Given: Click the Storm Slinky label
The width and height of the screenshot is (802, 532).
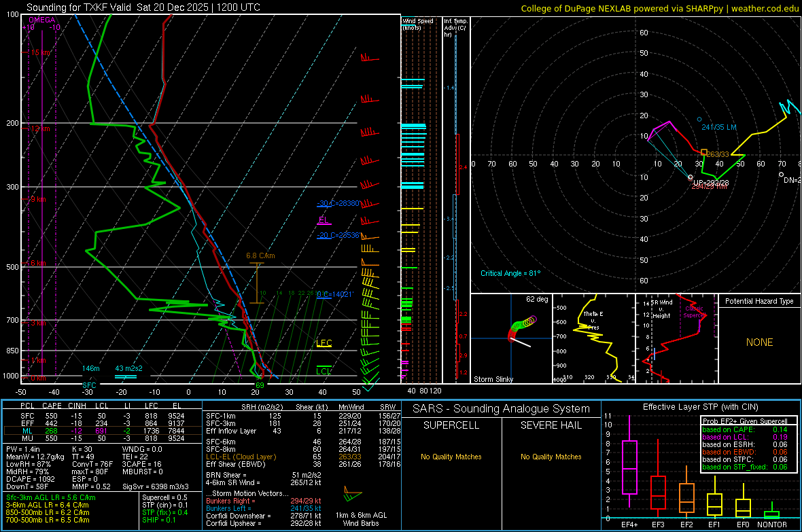Looking at the screenshot, I should (493, 379).
